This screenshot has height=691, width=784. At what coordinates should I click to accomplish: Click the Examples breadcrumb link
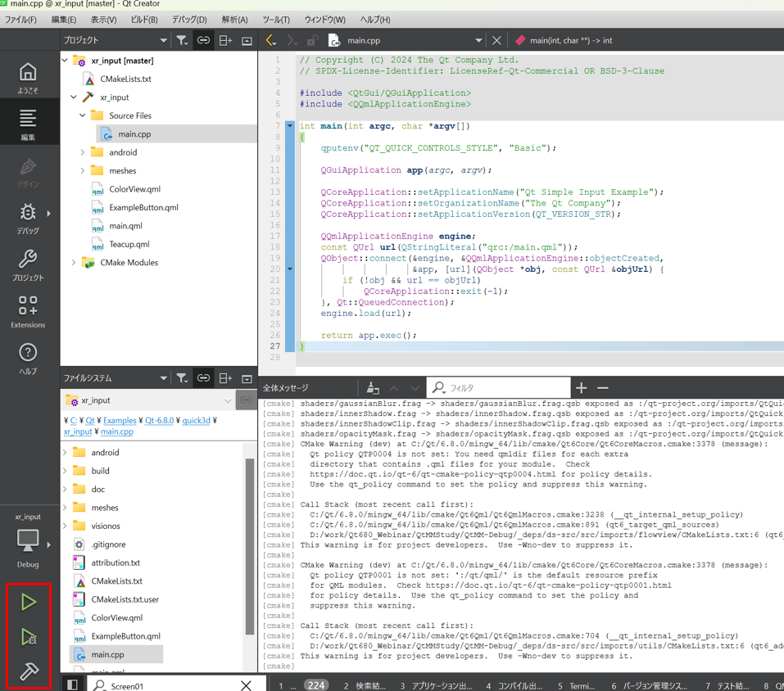point(120,420)
